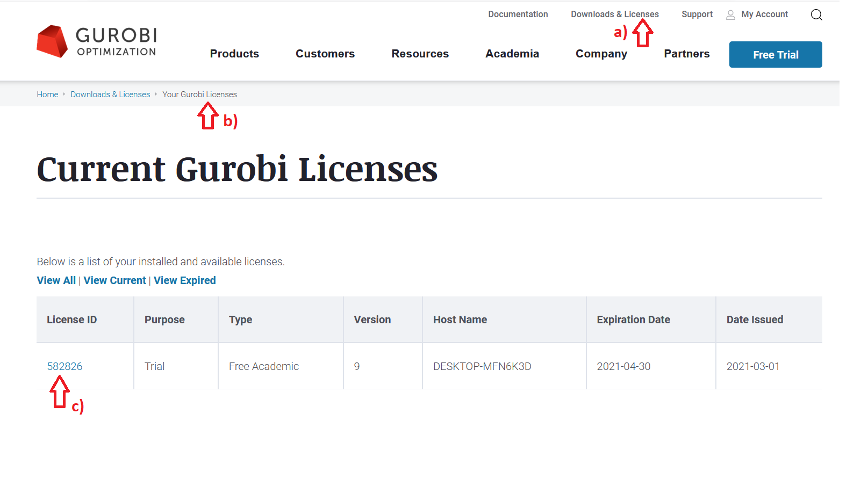Screen dimensions: 868x479
Task: Click the Current Gurobi Licenses heading
Action: [x=237, y=169]
